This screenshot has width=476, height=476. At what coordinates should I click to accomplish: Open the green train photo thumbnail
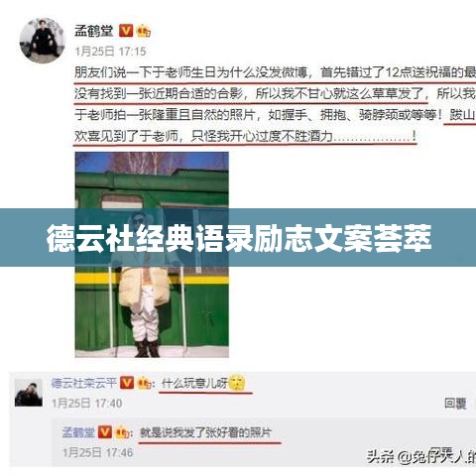pyautogui.click(x=152, y=255)
